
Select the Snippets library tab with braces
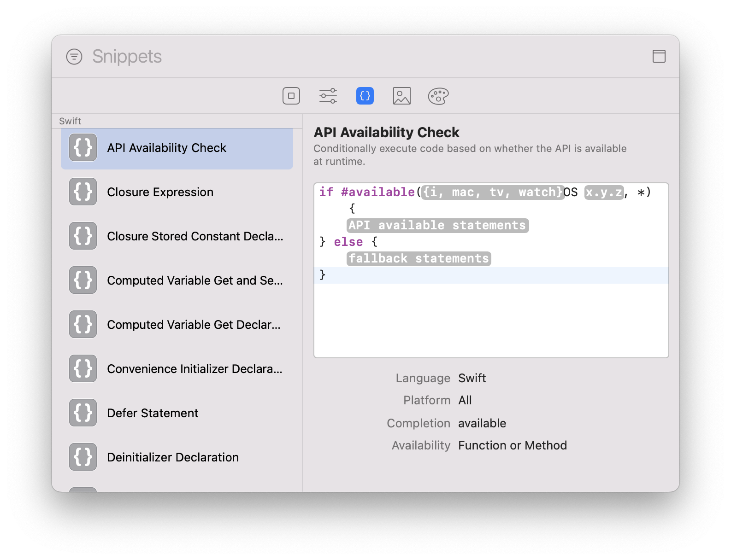click(365, 96)
